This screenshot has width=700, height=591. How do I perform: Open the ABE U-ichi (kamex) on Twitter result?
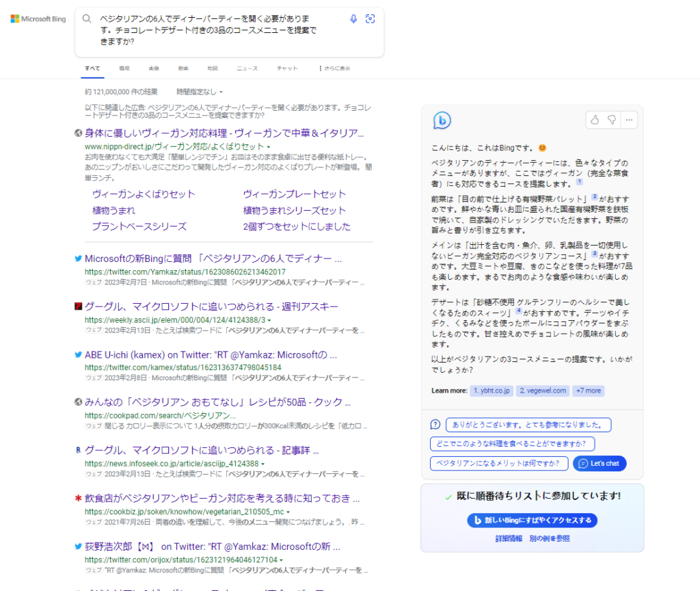[x=211, y=354]
